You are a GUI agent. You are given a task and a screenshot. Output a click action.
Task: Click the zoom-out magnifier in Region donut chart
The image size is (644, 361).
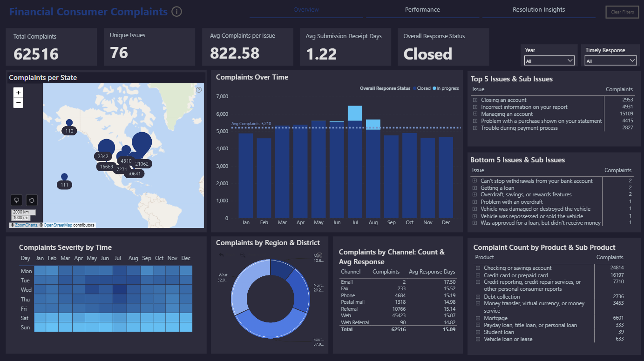point(243,255)
